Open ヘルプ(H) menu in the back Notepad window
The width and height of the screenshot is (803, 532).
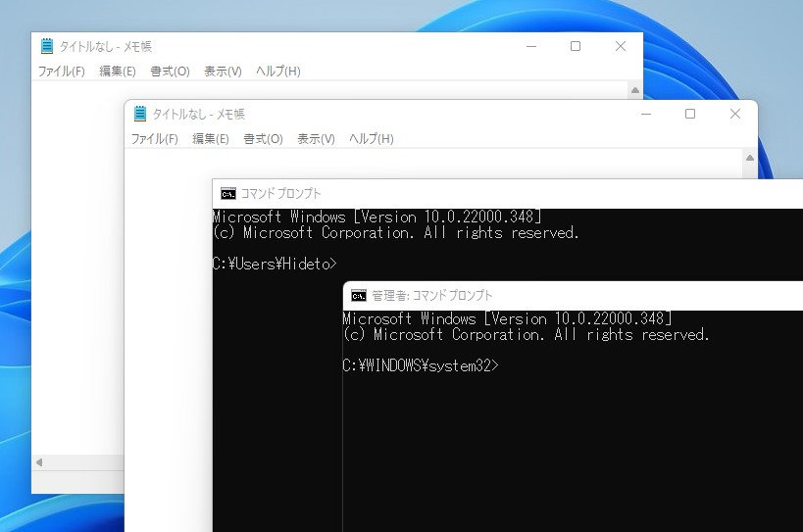click(x=278, y=72)
